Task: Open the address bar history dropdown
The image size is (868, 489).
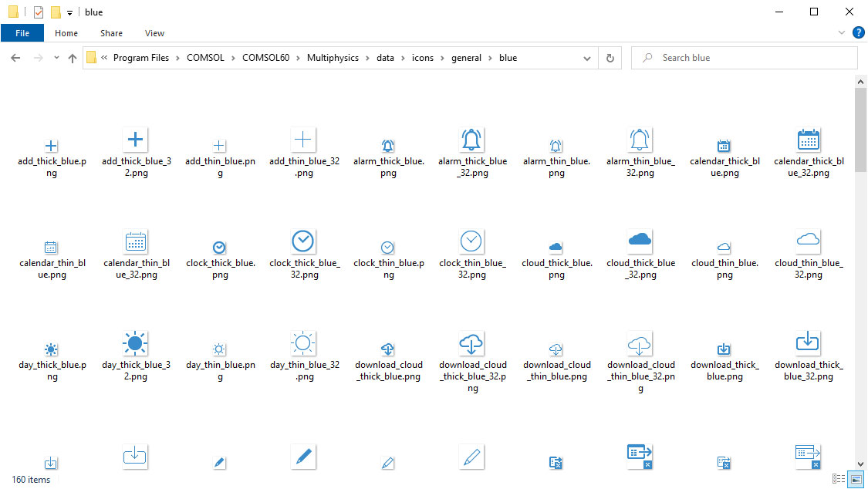Action: click(588, 58)
